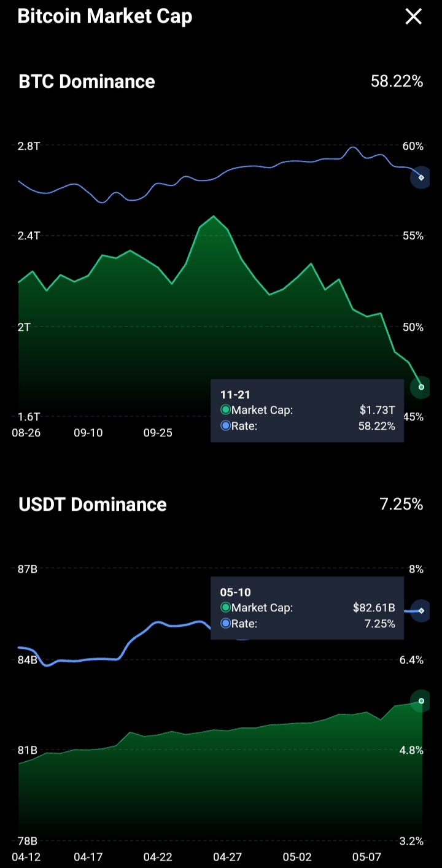Tap the 11-21 tooltip box
The image size is (442, 868).
307,410
